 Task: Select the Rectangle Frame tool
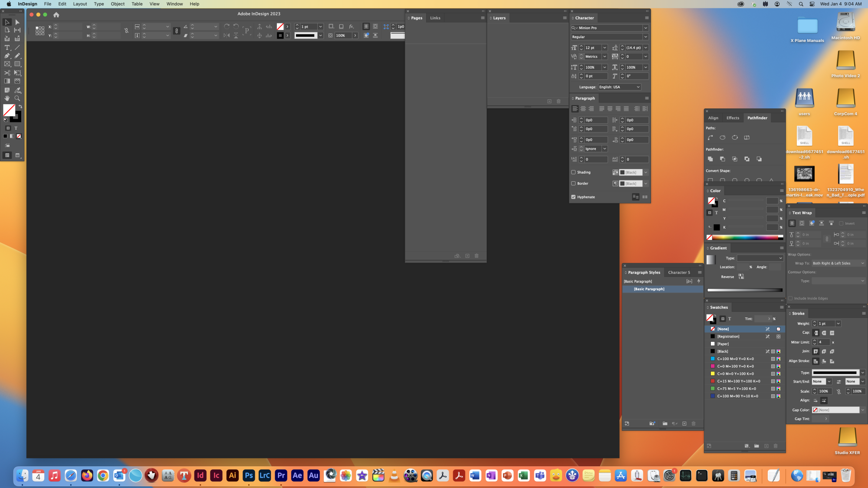coord(7,64)
